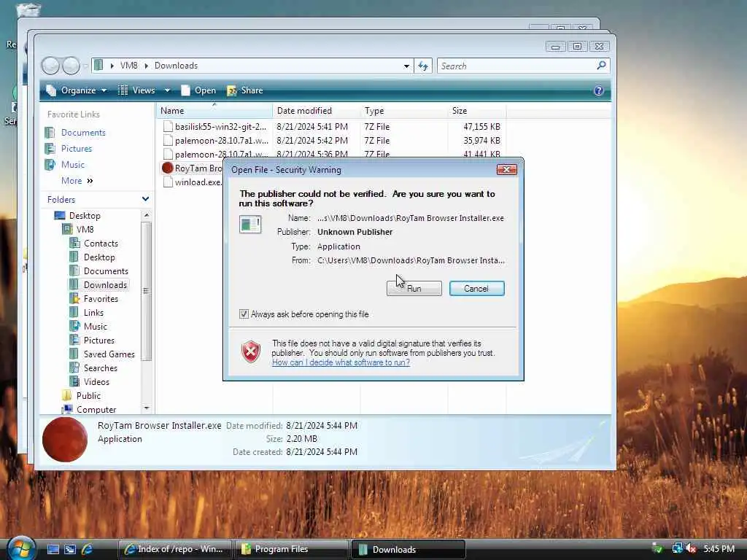747x560 pixels.
Task: Select Videos folder in the tree
Action: click(96, 382)
